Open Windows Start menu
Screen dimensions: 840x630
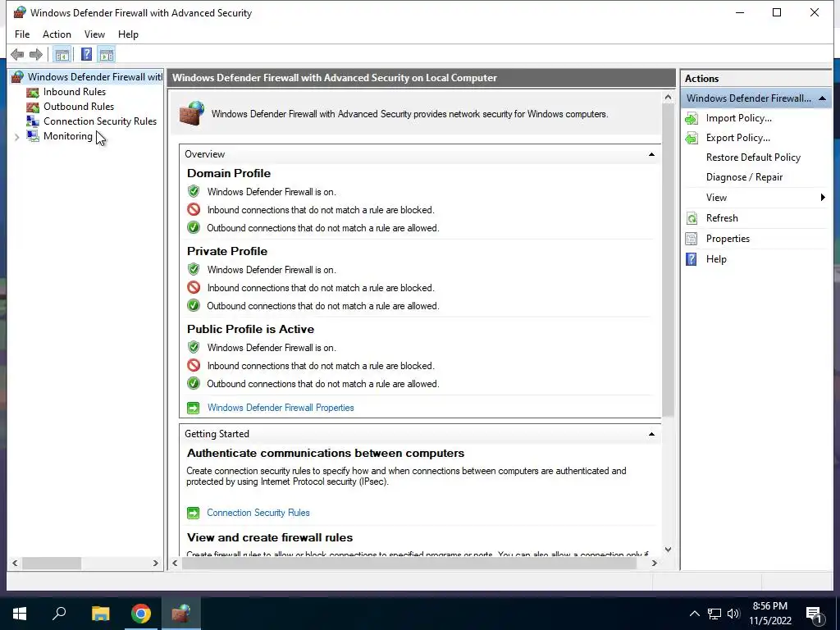[x=20, y=614]
